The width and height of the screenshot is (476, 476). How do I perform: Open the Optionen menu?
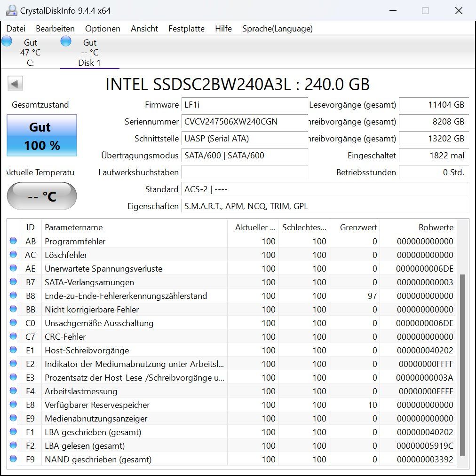point(103,29)
